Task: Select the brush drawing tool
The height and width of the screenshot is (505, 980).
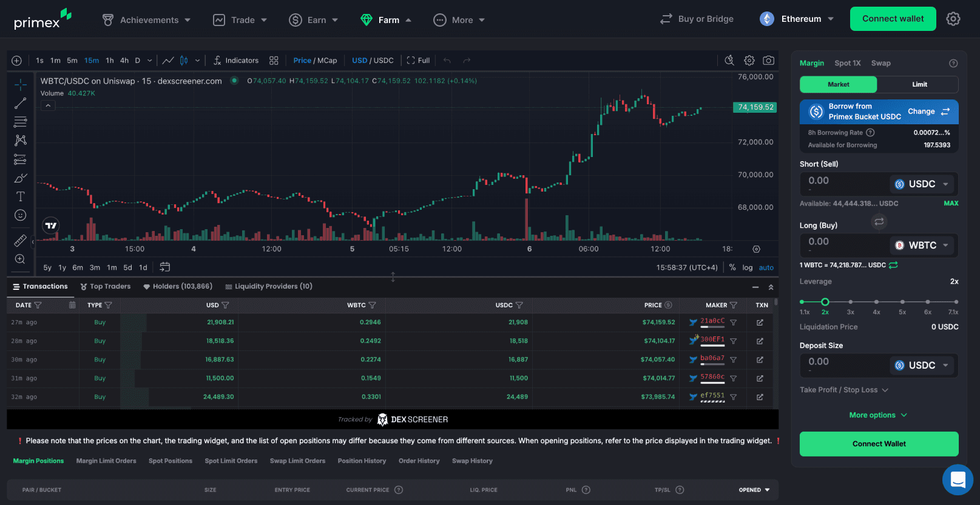Action: (x=20, y=178)
